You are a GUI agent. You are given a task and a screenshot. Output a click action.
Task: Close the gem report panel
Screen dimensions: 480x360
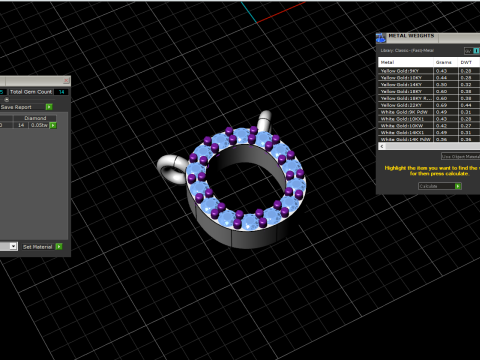coord(66,81)
